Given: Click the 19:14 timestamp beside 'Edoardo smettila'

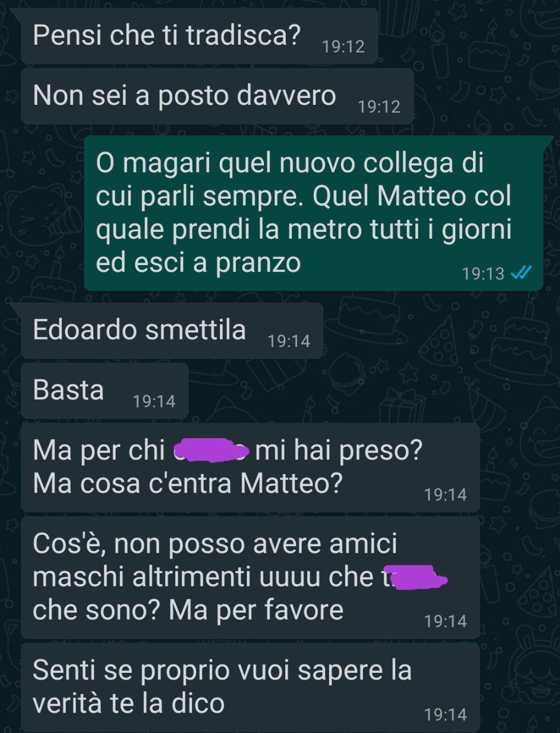Looking at the screenshot, I should [289, 341].
